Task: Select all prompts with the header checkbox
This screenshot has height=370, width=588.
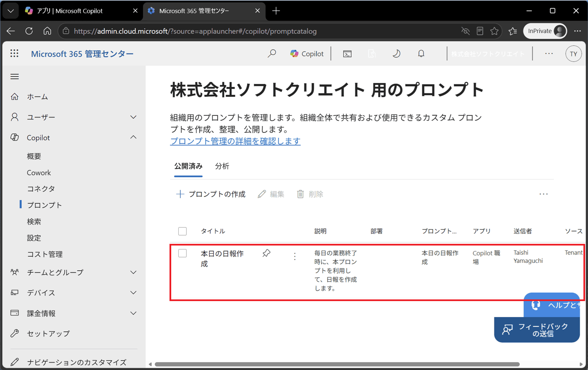Action: coord(182,231)
